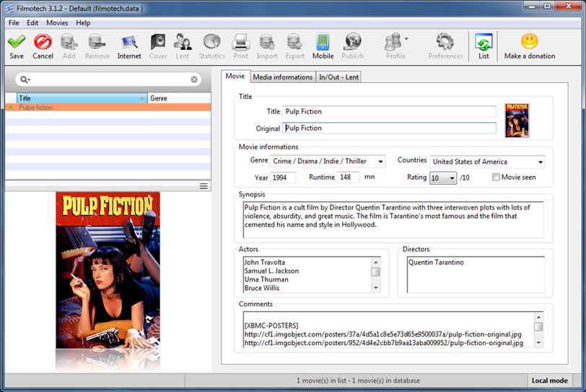Click the movie count status text
Image resolution: width=586 pixels, height=392 pixels.
(x=358, y=380)
